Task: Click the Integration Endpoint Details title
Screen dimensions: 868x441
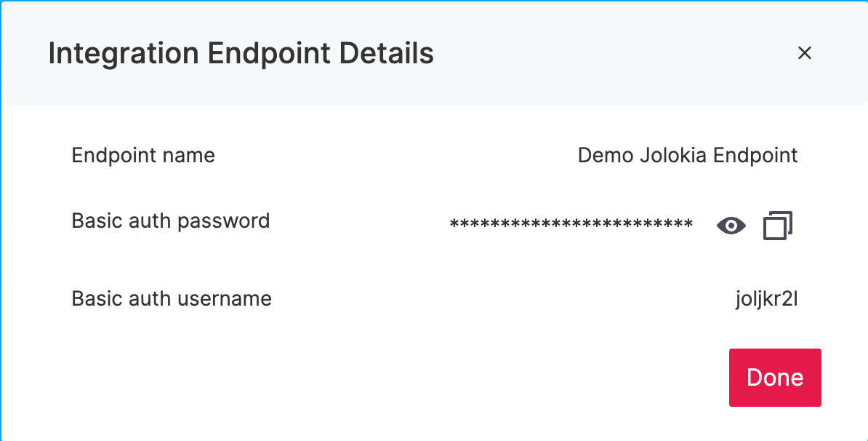Action: pos(241,53)
